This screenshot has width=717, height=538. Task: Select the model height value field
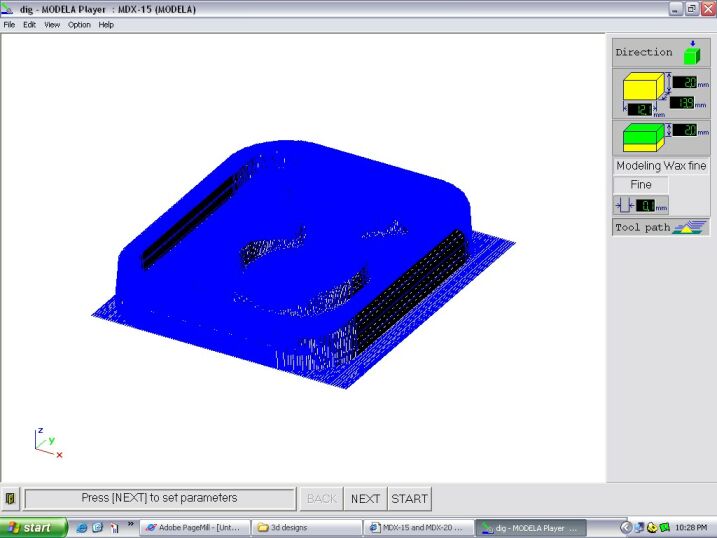point(684,83)
